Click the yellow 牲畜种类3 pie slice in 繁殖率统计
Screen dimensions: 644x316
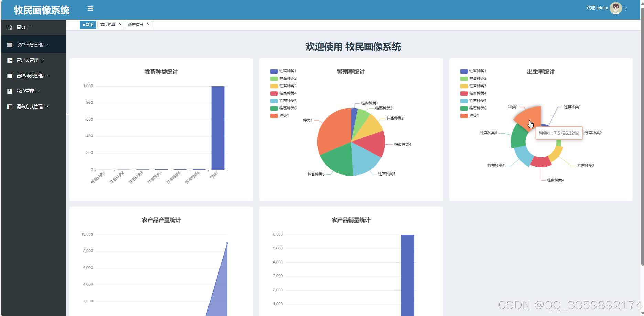pyautogui.click(x=371, y=128)
